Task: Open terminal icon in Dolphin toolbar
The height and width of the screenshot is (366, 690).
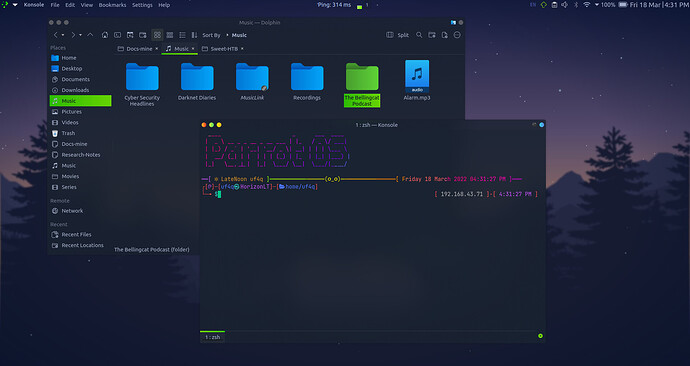Action: point(117,35)
